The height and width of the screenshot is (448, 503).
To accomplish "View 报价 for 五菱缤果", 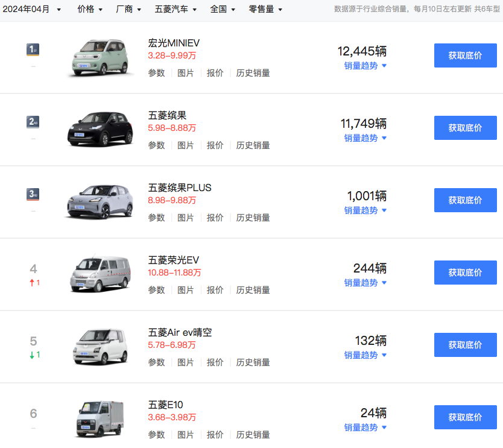I will tap(215, 145).
